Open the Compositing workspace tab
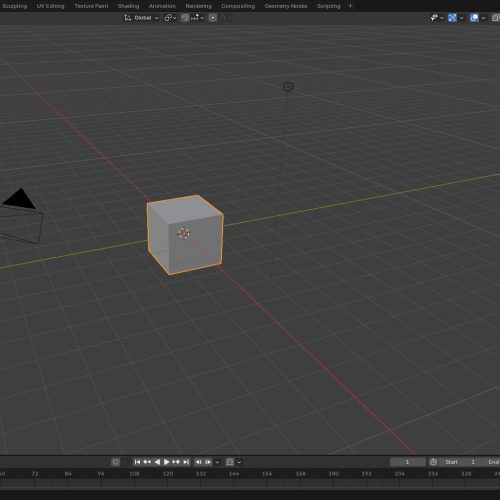Image resolution: width=500 pixels, height=500 pixels. click(x=238, y=6)
